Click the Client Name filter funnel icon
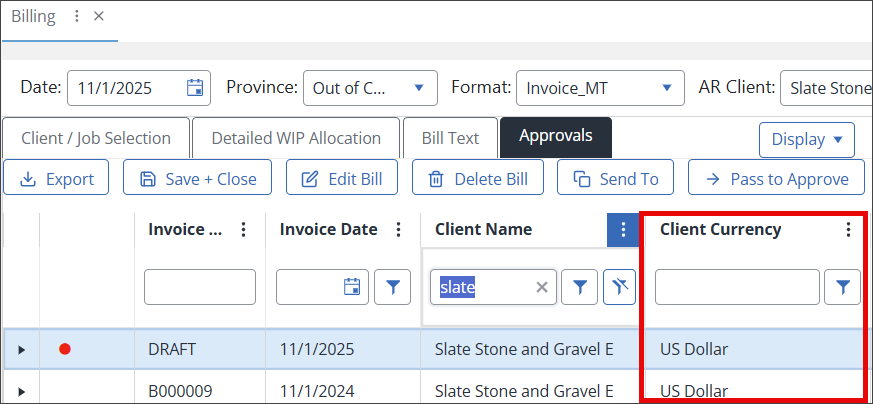Image resolution: width=873 pixels, height=404 pixels. (579, 288)
